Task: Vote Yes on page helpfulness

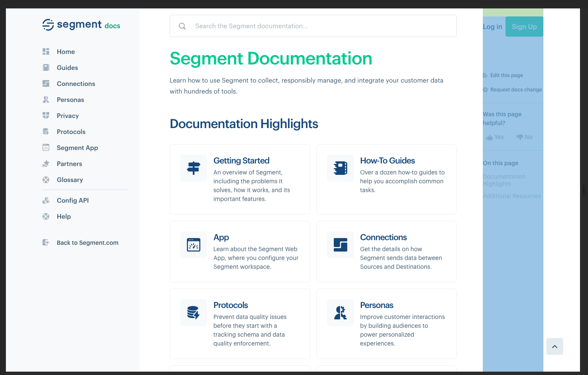Action: 495,137
